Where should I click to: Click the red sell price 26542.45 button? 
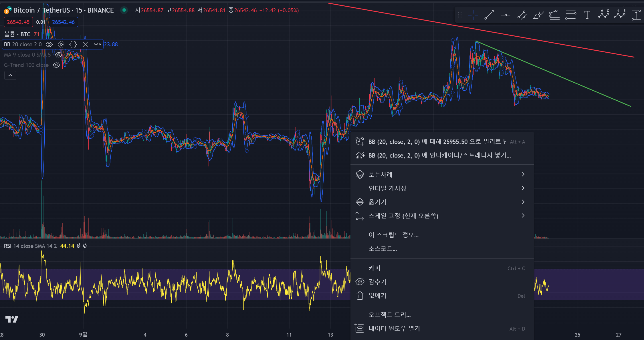18,22
